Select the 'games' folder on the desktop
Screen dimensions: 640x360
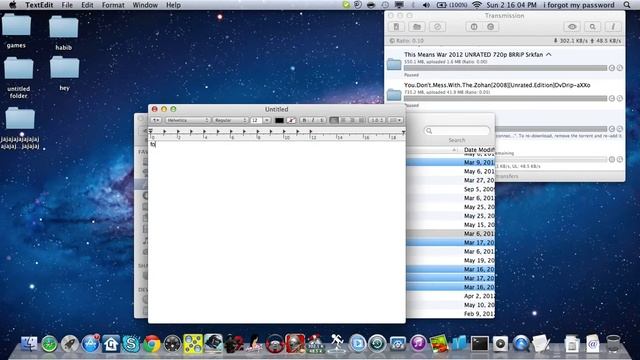(16, 31)
